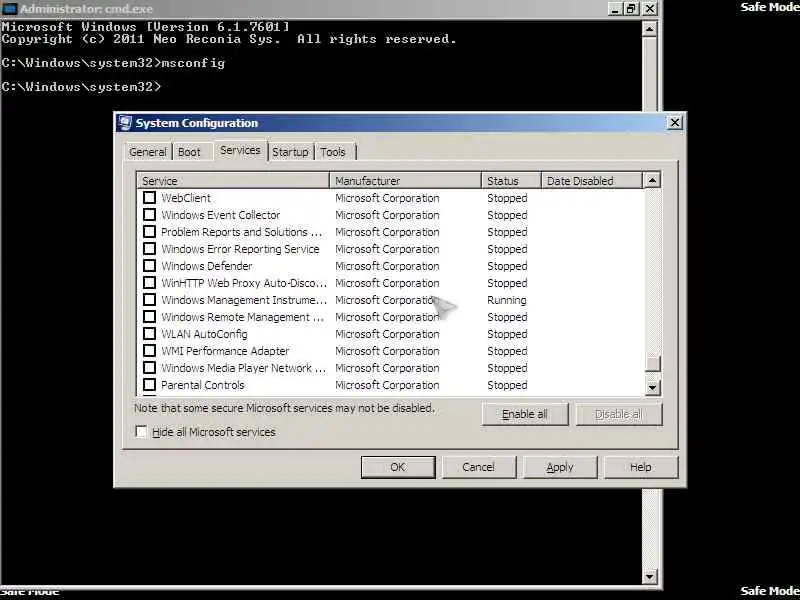Screen dimensions: 800x600
Task: Check the Windows Management Instrumentation checkbox
Action: pyautogui.click(x=149, y=299)
